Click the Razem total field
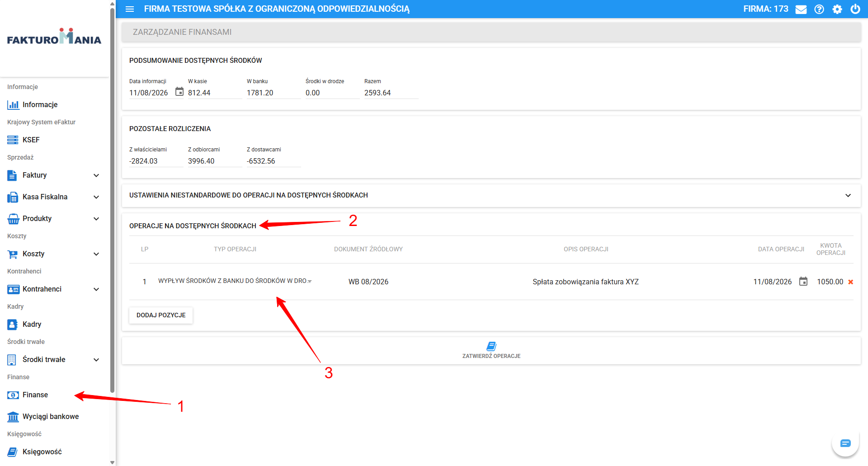This screenshot has width=868, height=466. click(391, 93)
